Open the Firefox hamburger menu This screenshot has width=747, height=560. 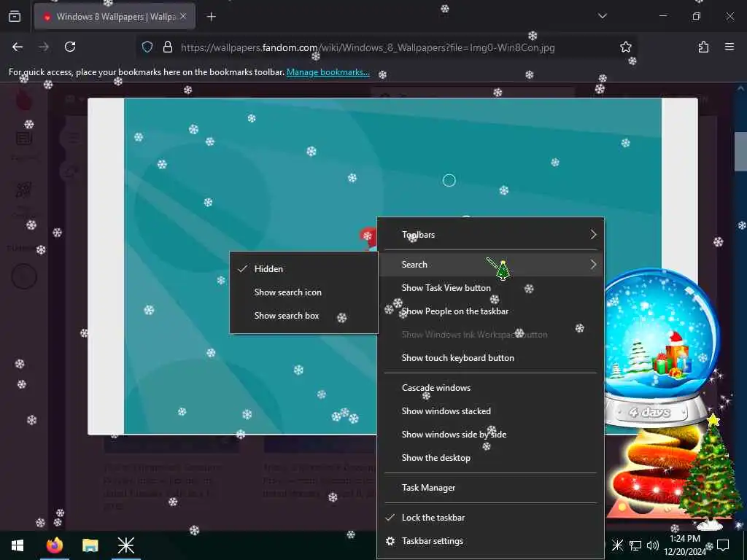click(729, 47)
